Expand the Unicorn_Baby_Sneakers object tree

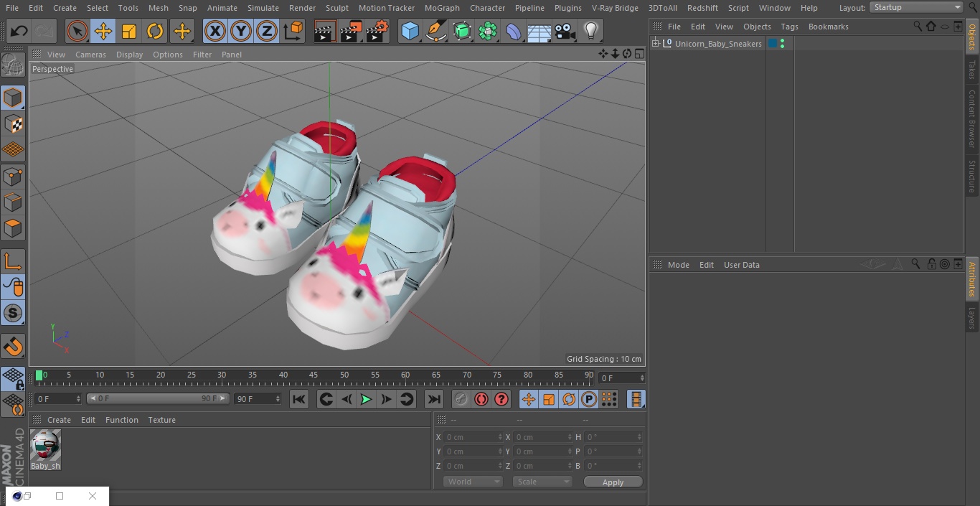655,44
